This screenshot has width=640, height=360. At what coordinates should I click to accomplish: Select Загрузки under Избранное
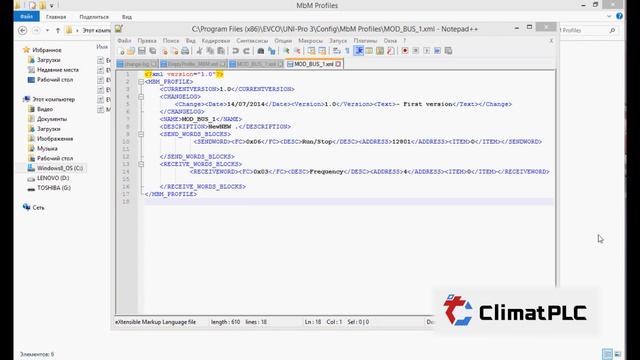tap(49, 60)
